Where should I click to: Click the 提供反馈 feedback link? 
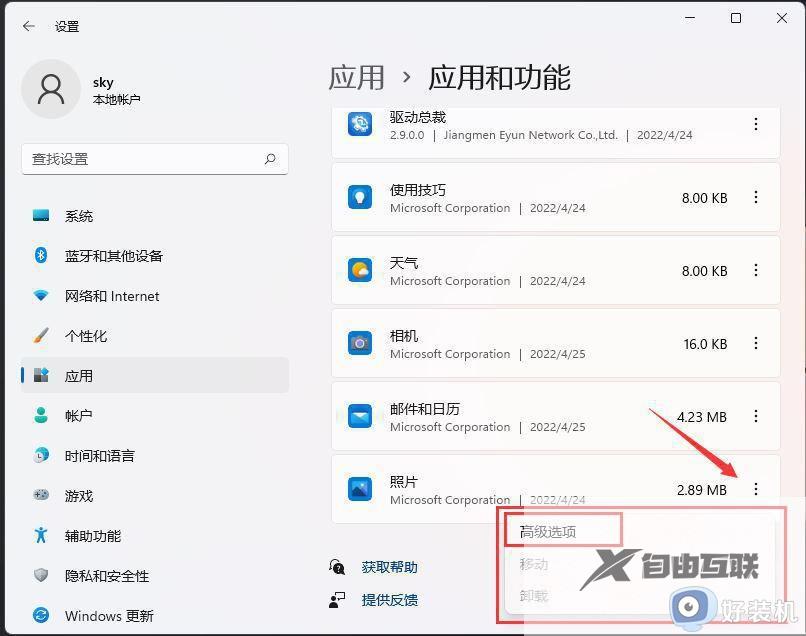click(389, 601)
